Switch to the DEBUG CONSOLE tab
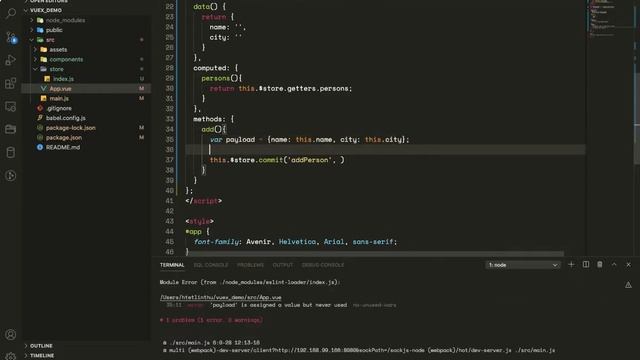 pyautogui.click(x=322, y=265)
